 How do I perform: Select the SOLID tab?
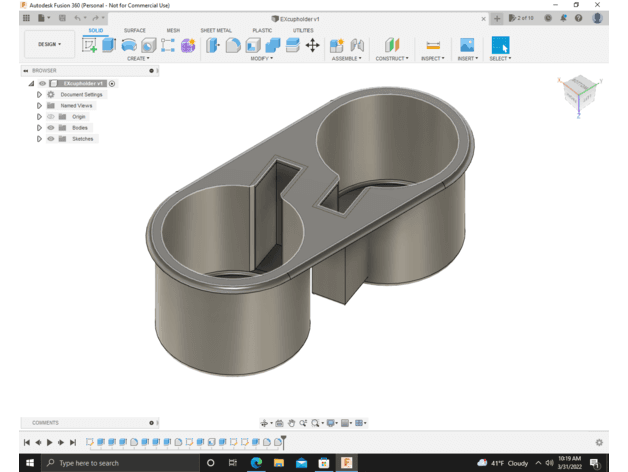coord(96,30)
